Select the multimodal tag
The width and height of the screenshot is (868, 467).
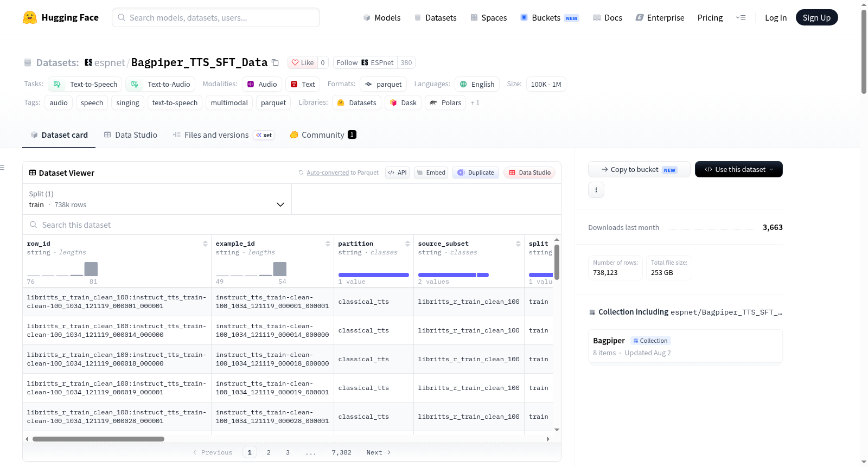[x=229, y=103]
